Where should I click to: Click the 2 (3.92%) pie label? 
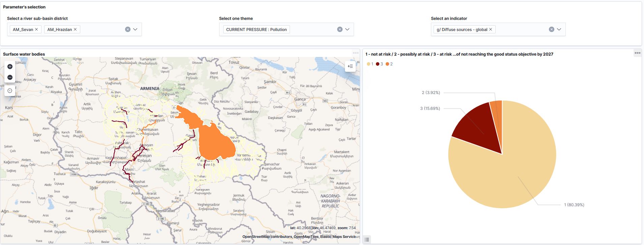point(431,93)
